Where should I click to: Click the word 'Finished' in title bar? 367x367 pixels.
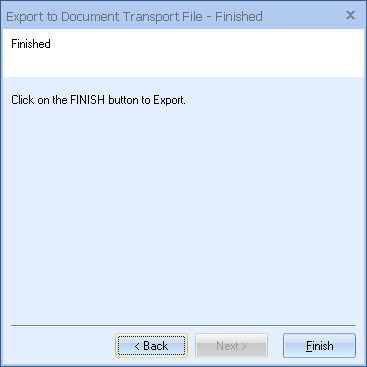[239, 17]
